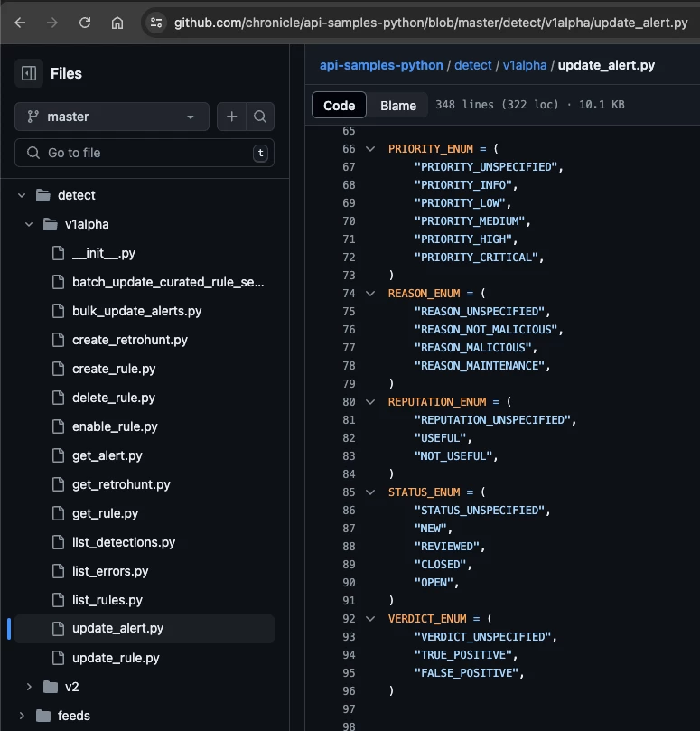700x731 pixels.
Task: Expand the v2 folder
Action: coord(29,687)
